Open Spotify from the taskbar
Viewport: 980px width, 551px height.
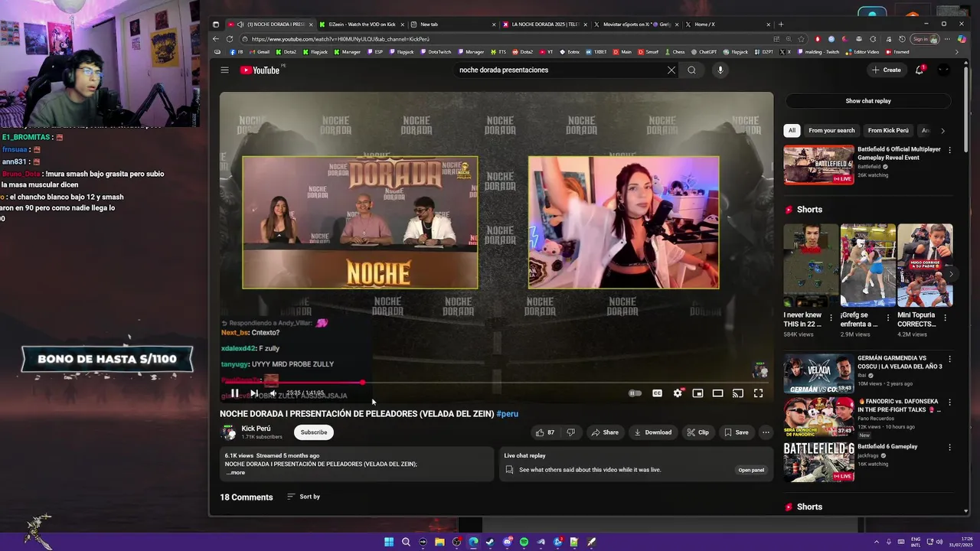point(524,542)
